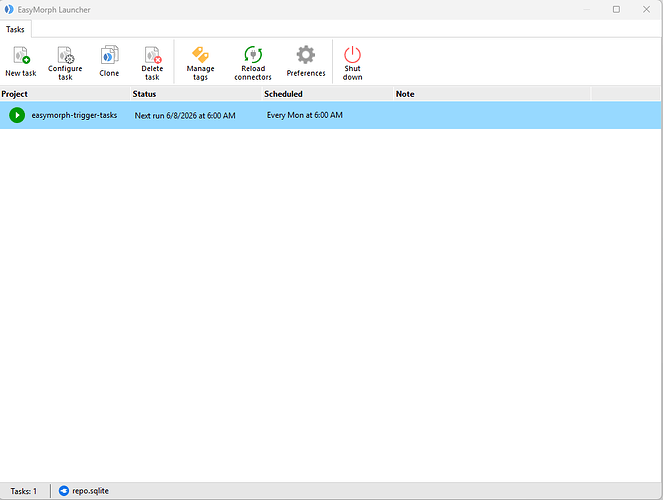Click the 'Next run 6/8/2026 at 6:00 AM' status

185,115
